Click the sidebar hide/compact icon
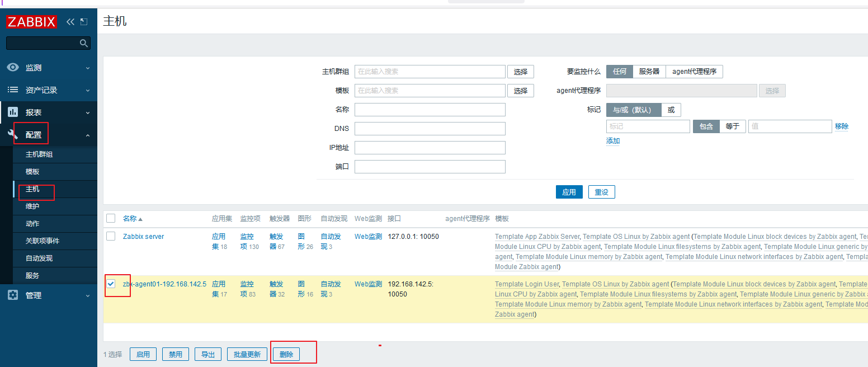The image size is (868, 367). pos(84,22)
